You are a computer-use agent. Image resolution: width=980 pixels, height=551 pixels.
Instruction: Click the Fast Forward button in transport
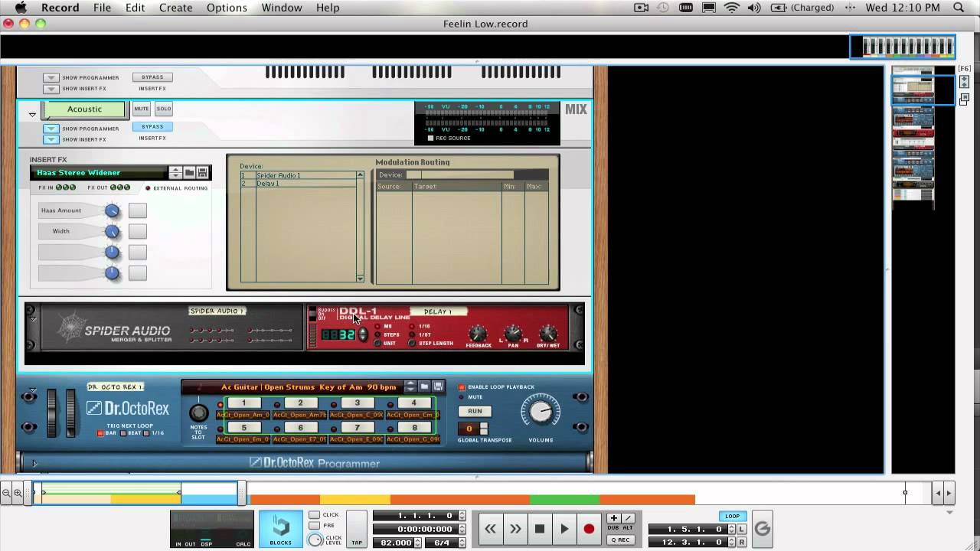pos(515,529)
